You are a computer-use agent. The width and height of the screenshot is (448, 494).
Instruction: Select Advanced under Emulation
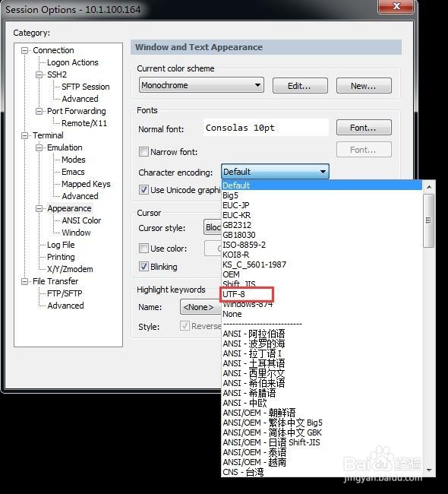point(80,196)
